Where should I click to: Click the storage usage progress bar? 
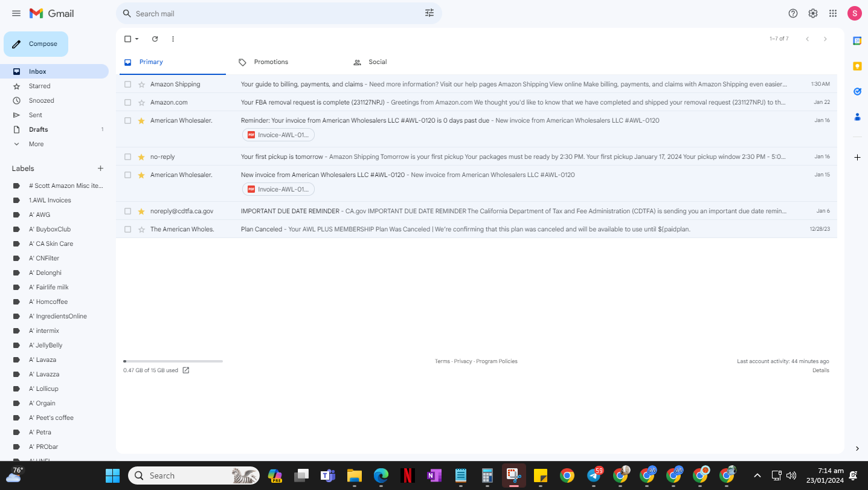173,361
